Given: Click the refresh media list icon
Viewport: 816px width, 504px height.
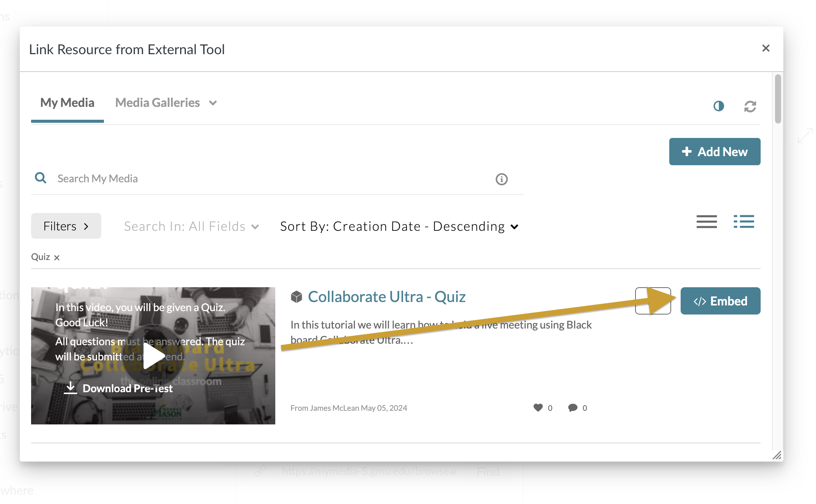Looking at the screenshot, I should 750,106.
